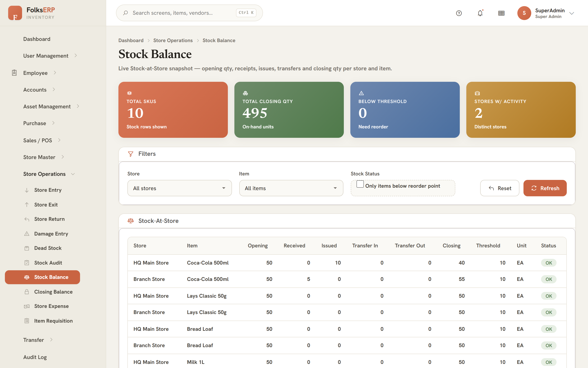Image resolution: width=588 pixels, height=368 pixels.
Task: Click the Threshold column header
Action: coord(488,246)
